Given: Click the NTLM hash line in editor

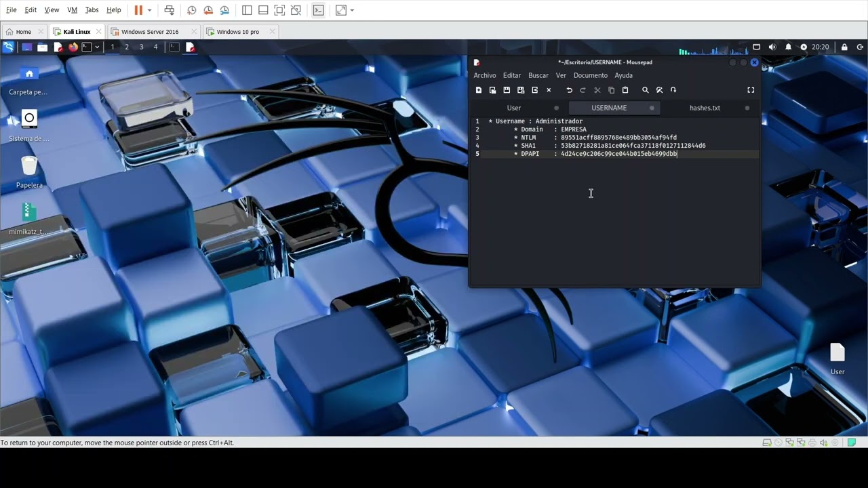Looking at the screenshot, I should pos(595,138).
